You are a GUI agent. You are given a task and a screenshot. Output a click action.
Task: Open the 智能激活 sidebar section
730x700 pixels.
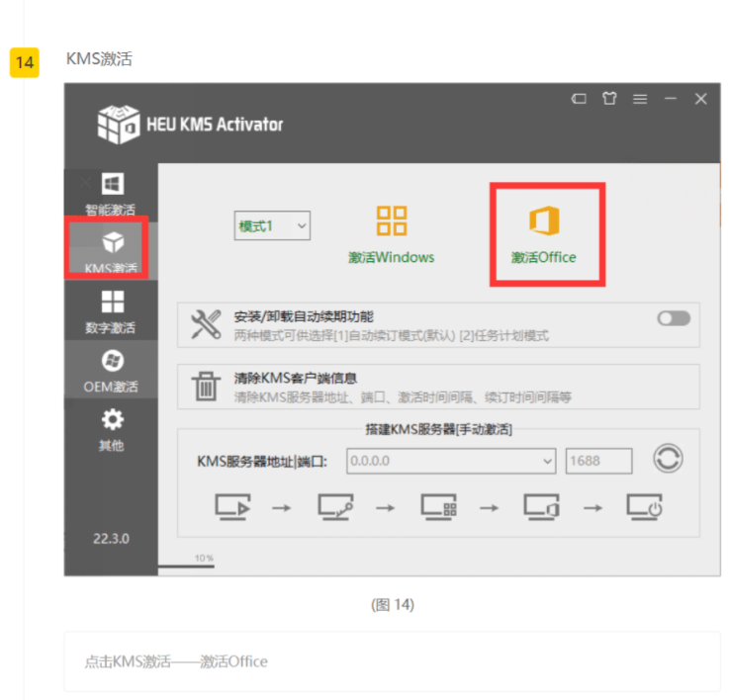click(111, 194)
